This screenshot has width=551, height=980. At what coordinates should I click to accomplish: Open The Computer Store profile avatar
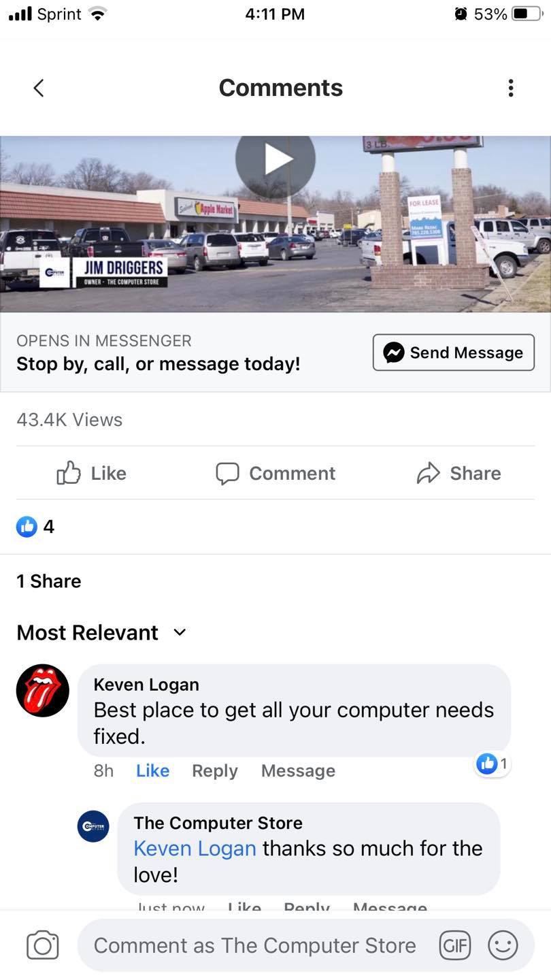click(93, 826)
